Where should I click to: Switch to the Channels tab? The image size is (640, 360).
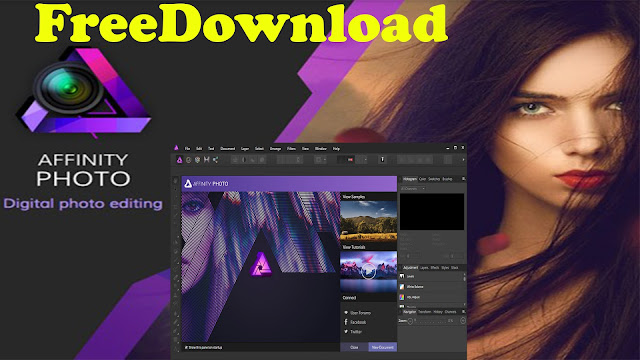451,312
